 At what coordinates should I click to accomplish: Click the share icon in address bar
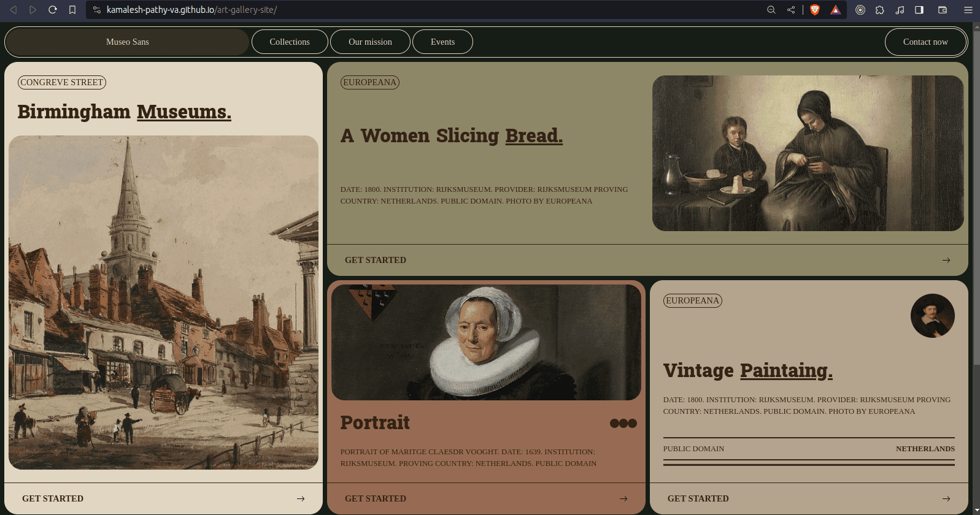[791, 10]
